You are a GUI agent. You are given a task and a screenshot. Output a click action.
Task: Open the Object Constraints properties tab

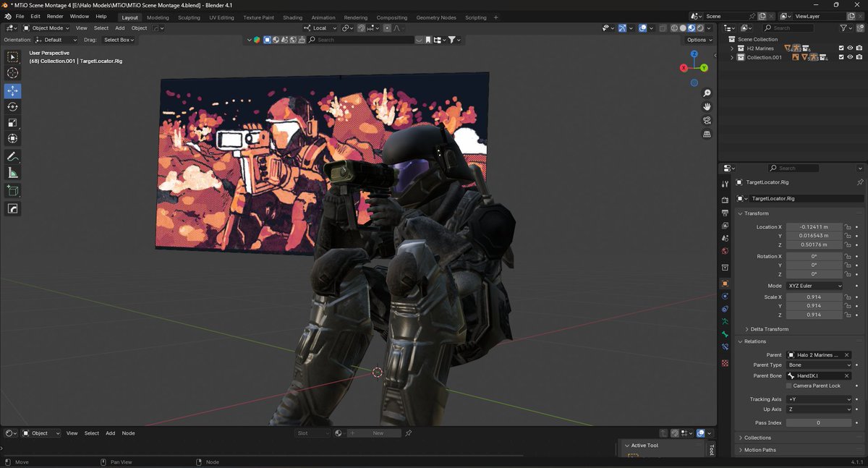[725, 309]
